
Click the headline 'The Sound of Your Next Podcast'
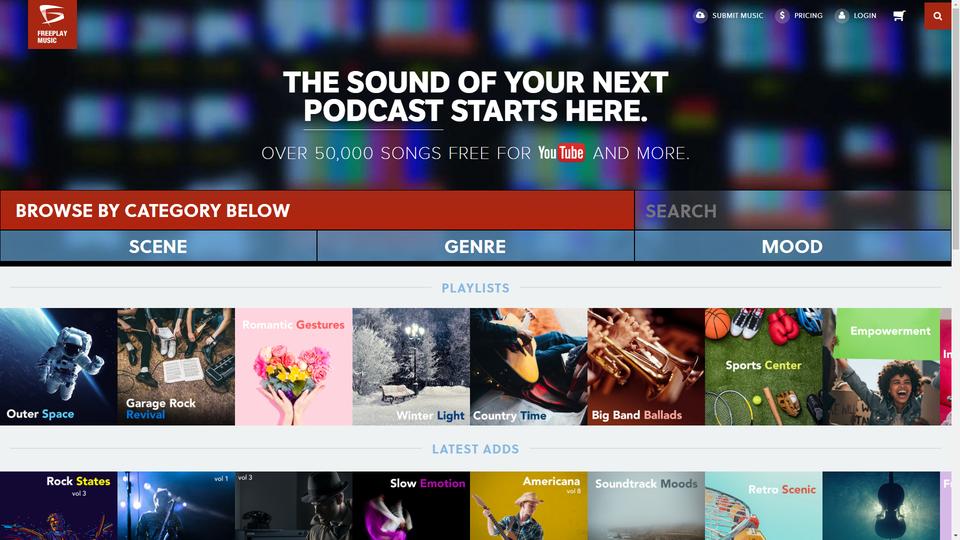(x=476, y=97)
